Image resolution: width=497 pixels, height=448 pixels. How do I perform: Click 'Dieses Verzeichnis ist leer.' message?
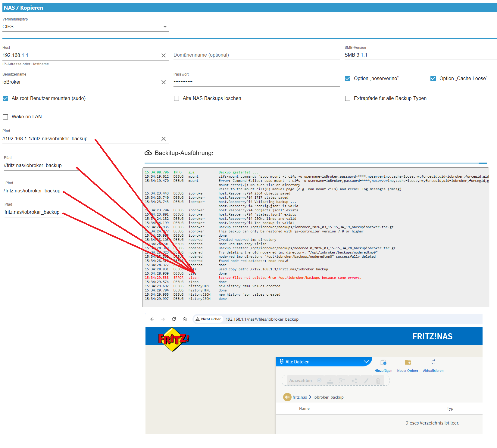coord(432,423)
